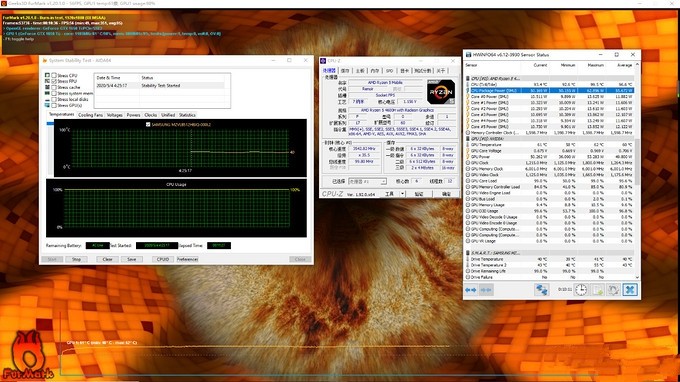Switch to the Statistics tab in AIDA64
Screen dimensions: 680x382
[x=187, y=115]
